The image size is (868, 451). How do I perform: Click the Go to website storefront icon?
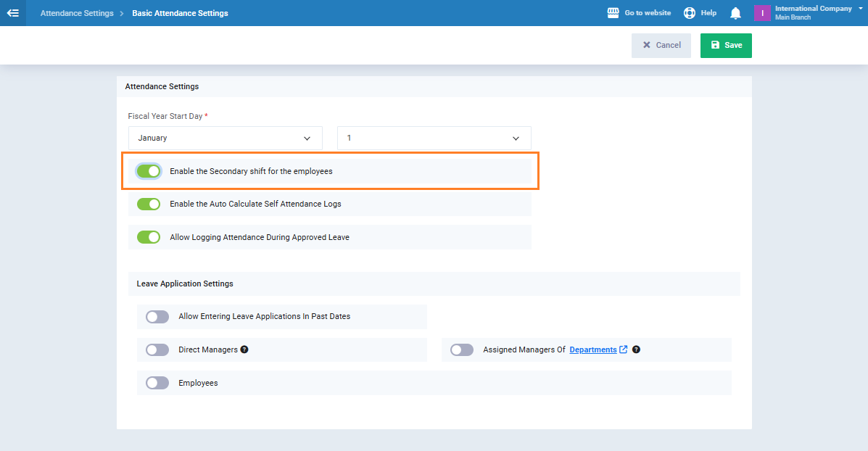click(x=613, y=13)
